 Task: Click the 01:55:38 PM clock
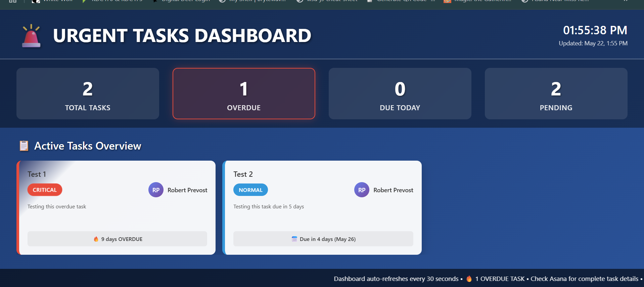tap(595, 30)
